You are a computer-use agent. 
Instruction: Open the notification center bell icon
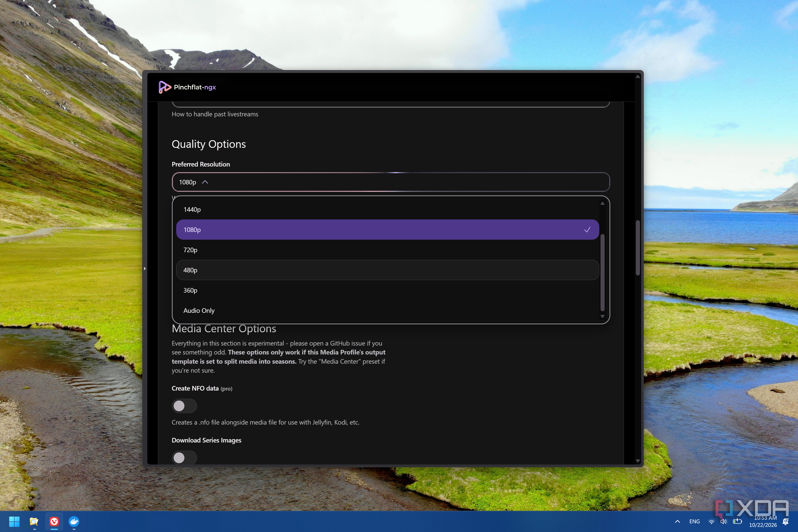(x=785, y=522)
